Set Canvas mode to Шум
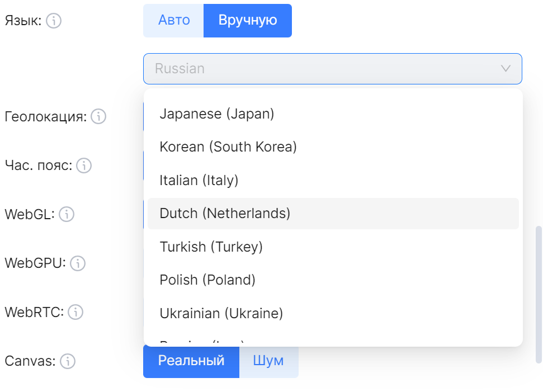The image size is (543, 392). tap(268, 361)
